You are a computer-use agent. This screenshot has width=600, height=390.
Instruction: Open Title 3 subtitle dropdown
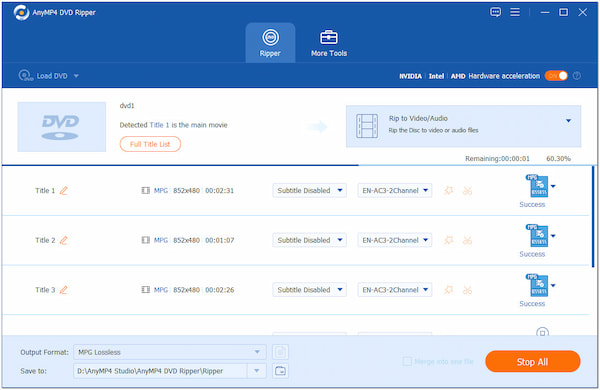pyautogui.click(x=310, y=290)
